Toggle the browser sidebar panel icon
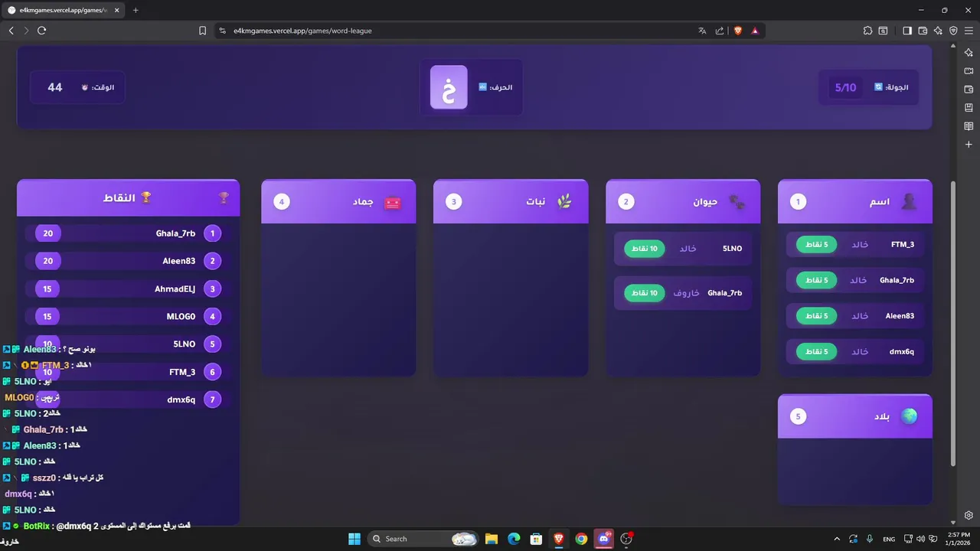Screen dimensions: 980x551 click(x=907, y=31)
